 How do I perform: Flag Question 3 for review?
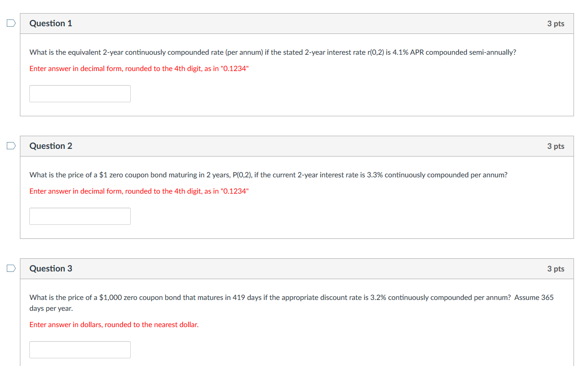point(10,268)
